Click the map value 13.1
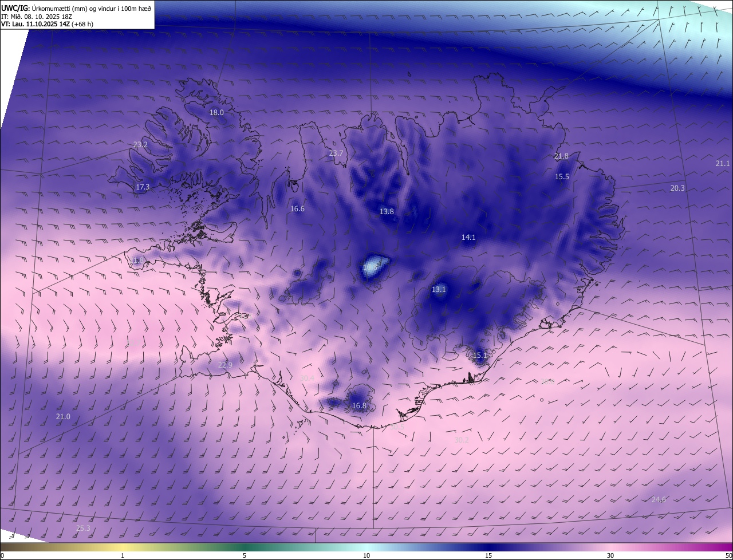 click(x=439, y=290)
